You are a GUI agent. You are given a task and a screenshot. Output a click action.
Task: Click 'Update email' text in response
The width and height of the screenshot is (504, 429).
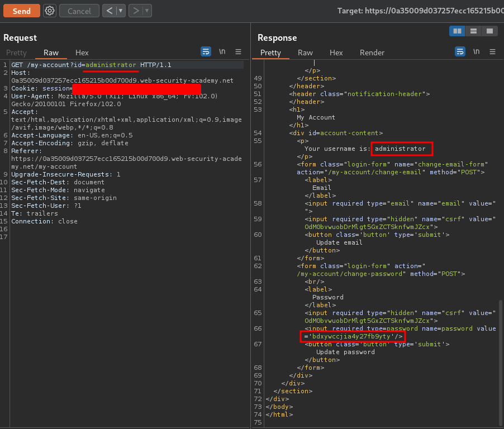[x=339, y=242]
